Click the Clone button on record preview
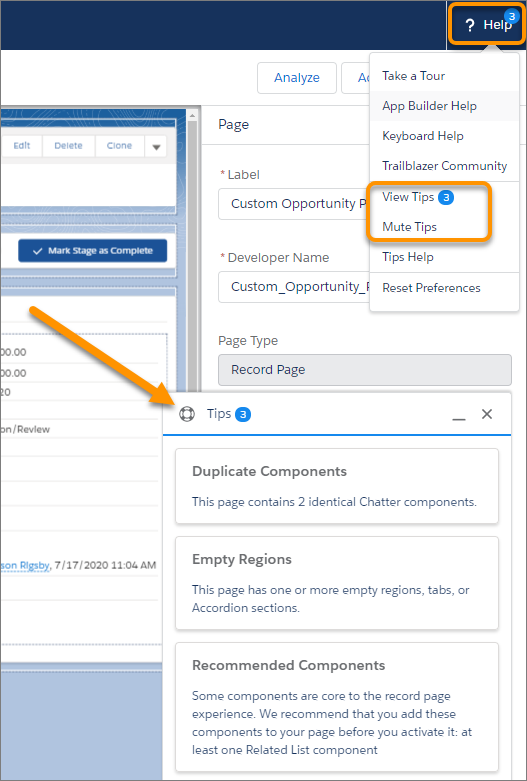 coord(120,146)
